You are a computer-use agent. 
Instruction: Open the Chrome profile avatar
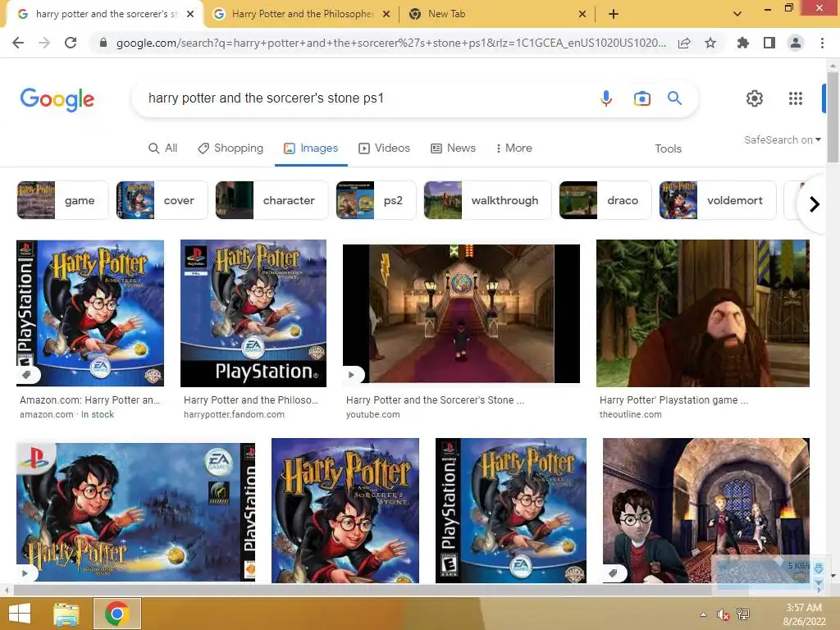[x=796, y=43]
